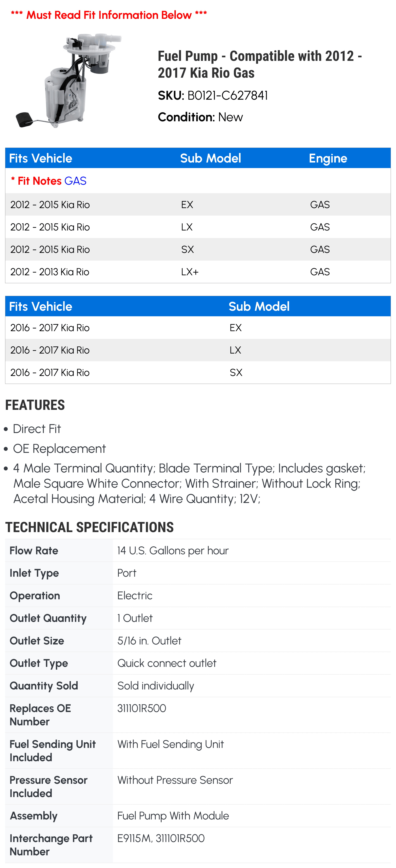Image resolution: width=396 pixels, height=868 pixels.
Task: Click the FEATURES heading
Action: [35, 405]
